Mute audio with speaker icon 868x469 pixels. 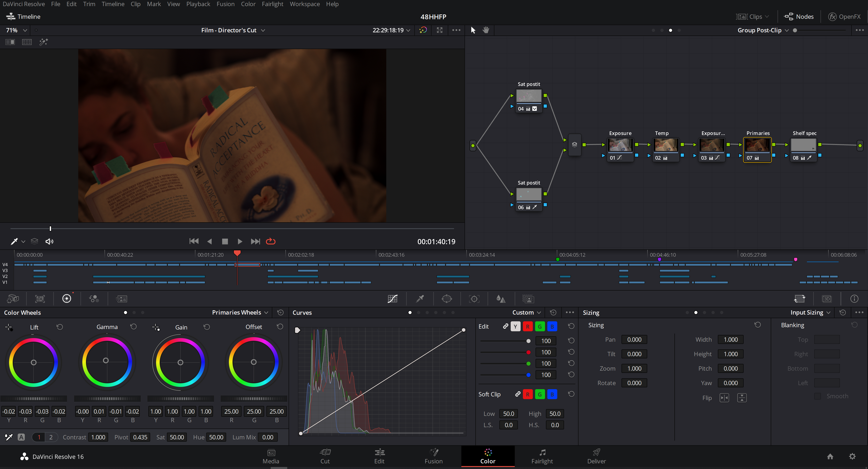tap(50, 241)
